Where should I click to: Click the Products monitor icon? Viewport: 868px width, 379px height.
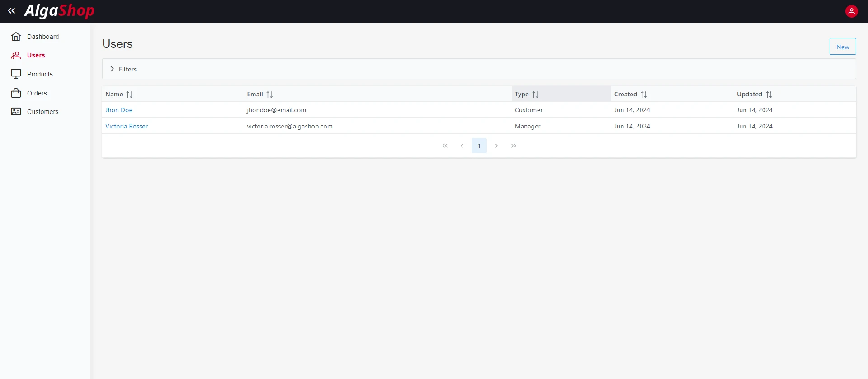[16, 74]
